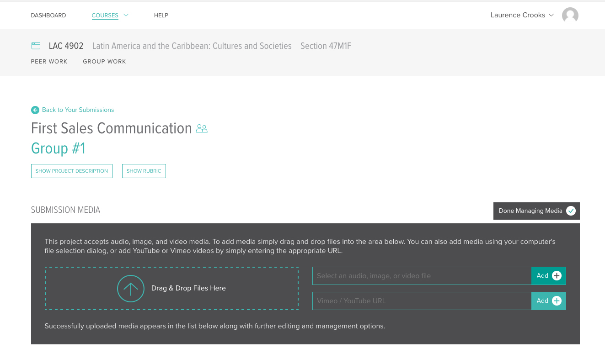Viewport: 605px width, 364px height.
Task: Click the SUBMISSION MEDIA heading
Action: 65,210
